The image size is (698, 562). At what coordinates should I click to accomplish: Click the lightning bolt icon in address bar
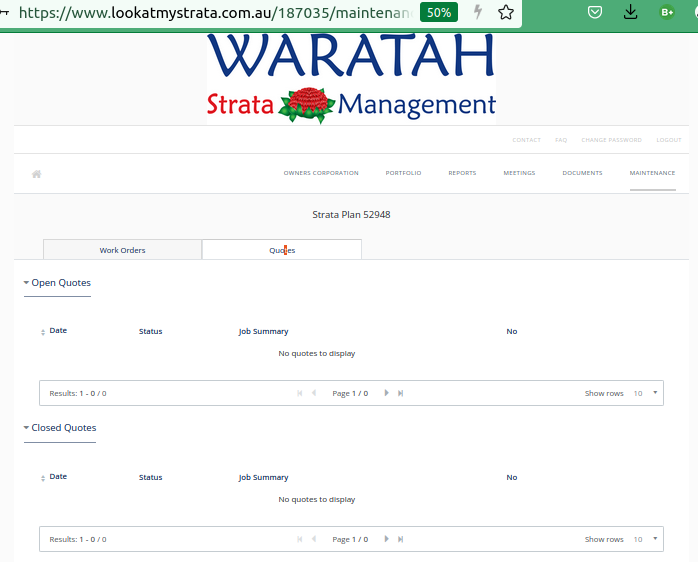point(478,12)
